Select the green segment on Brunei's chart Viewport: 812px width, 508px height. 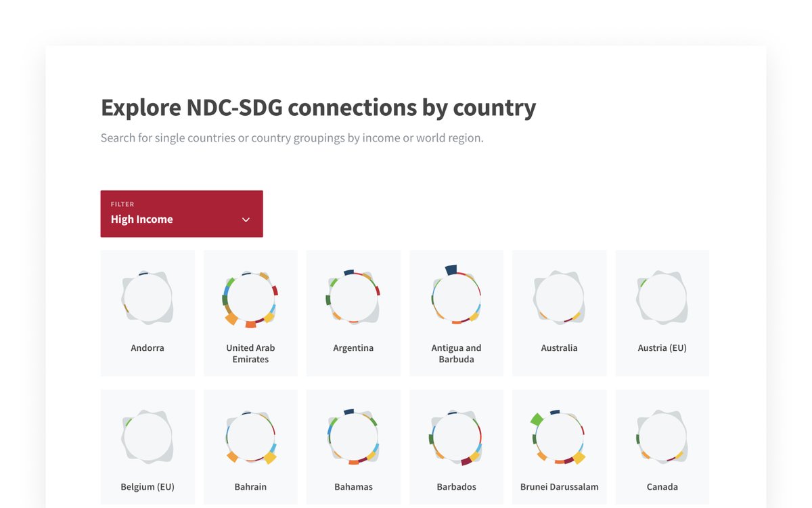point(537,419)
